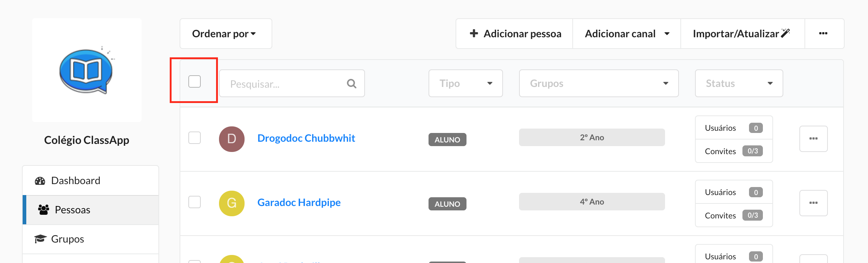Check the box beside Drogodoc Chubbwhit
The height and width of the screenshot is (263, 868).
click(x=195, y=138)
